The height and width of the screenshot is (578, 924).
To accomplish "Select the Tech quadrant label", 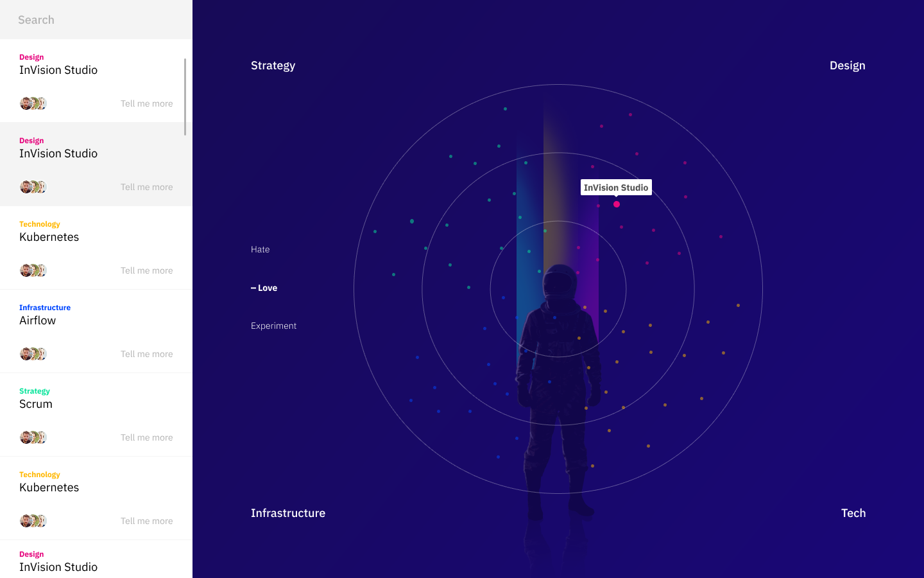I will (x=853, y=512).
